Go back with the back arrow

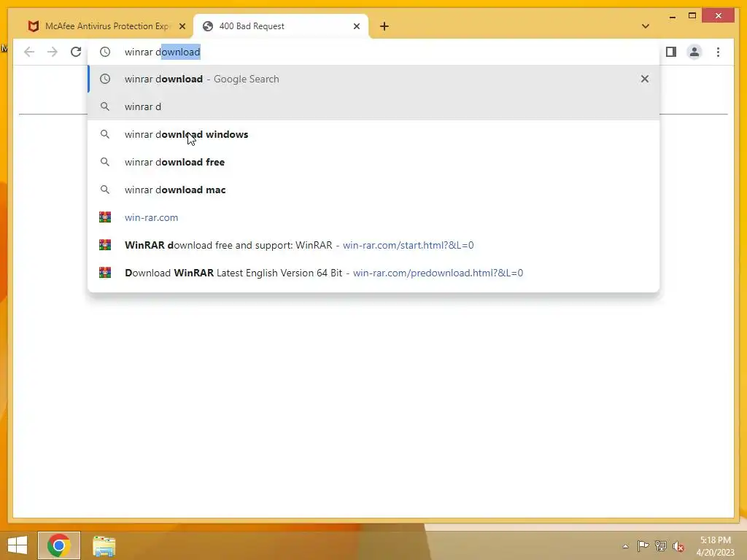(x=29, y=52)
